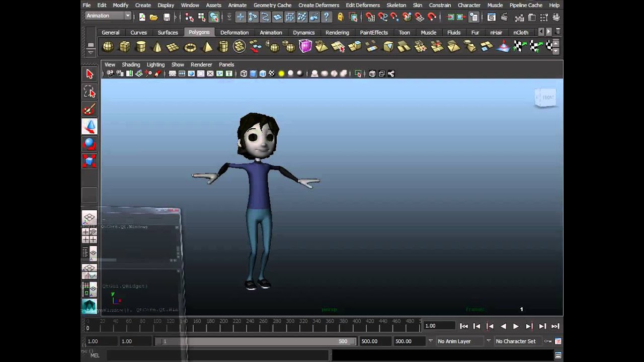Click the open scene folder icon
The image size is (644, 362).
click(153, 17)
